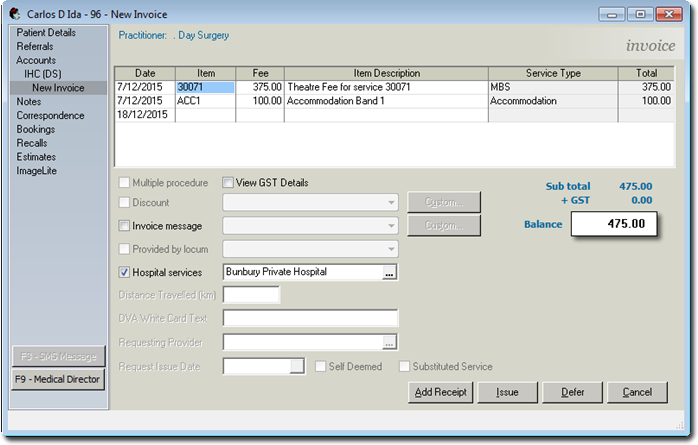
Task: Click the application icon in title bar
Action: (x=14, y=15)
